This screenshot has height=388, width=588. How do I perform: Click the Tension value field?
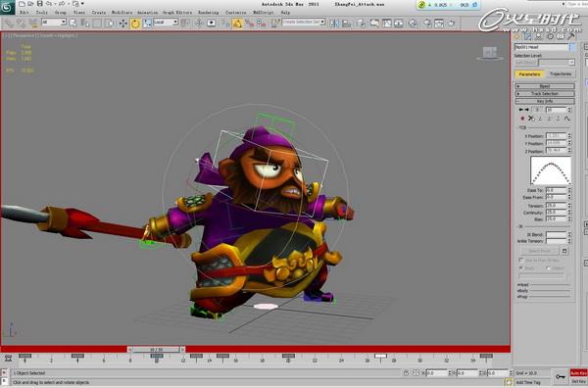(556, 206)
